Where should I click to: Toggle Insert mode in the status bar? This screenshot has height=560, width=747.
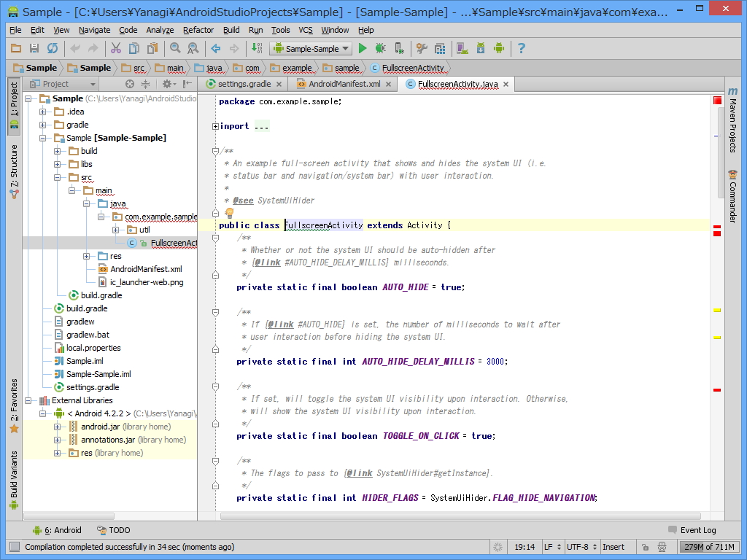click(x=614, y=547)
